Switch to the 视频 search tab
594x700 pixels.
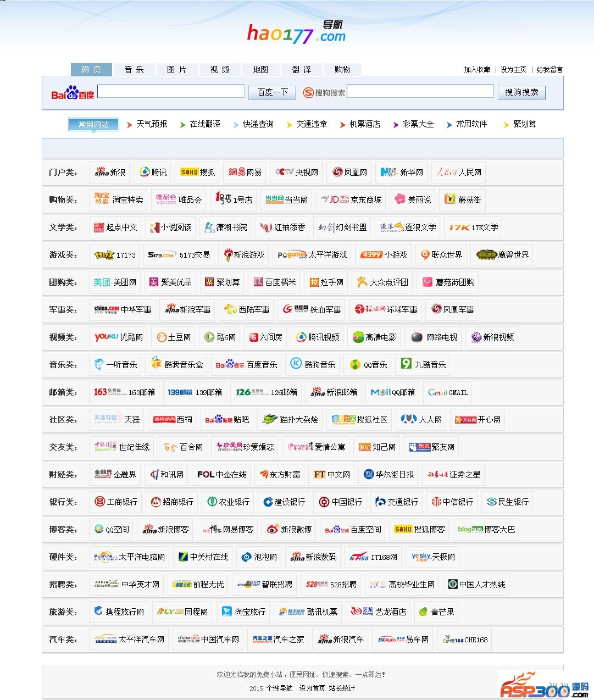220,69
